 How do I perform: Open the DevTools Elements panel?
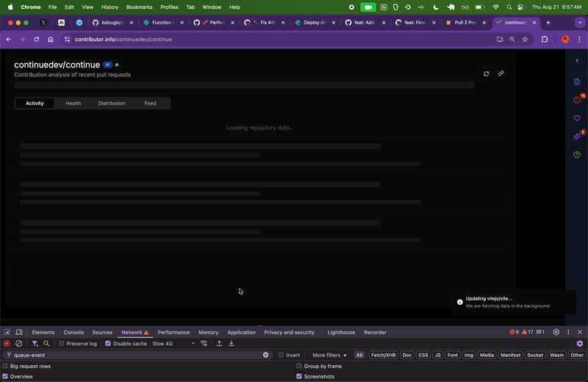[43, 333]
